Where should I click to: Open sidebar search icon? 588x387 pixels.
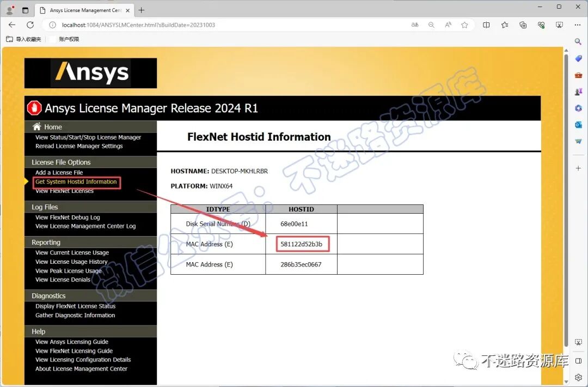(578, 41)
